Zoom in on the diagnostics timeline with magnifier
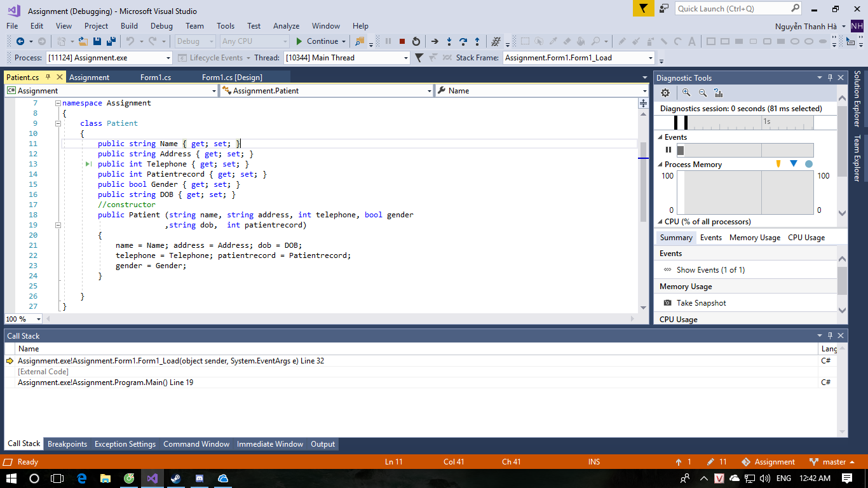Image resolution: width=868 pixels, height=488 pixels. click(x=685, y=92)
